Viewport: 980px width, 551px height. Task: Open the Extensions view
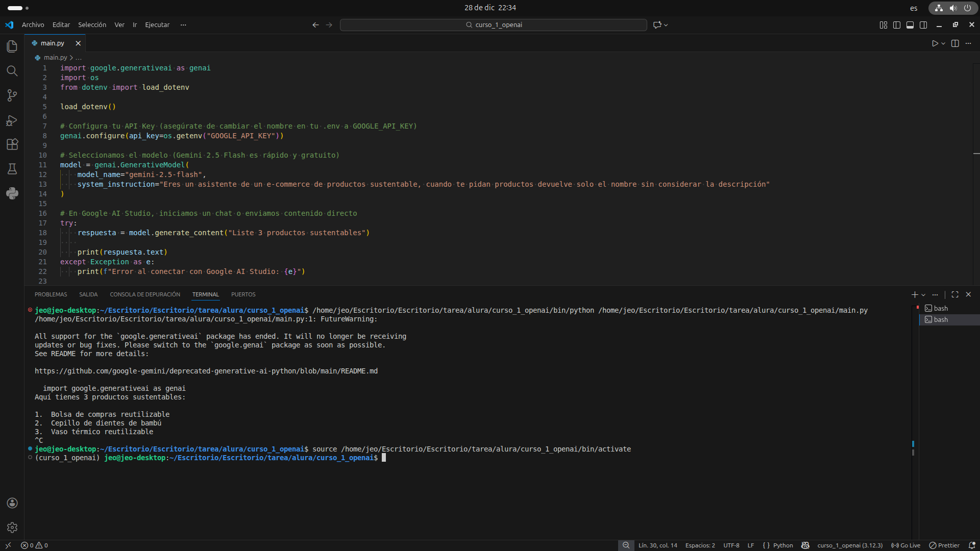pyautogui.click(x=12, y=144)
